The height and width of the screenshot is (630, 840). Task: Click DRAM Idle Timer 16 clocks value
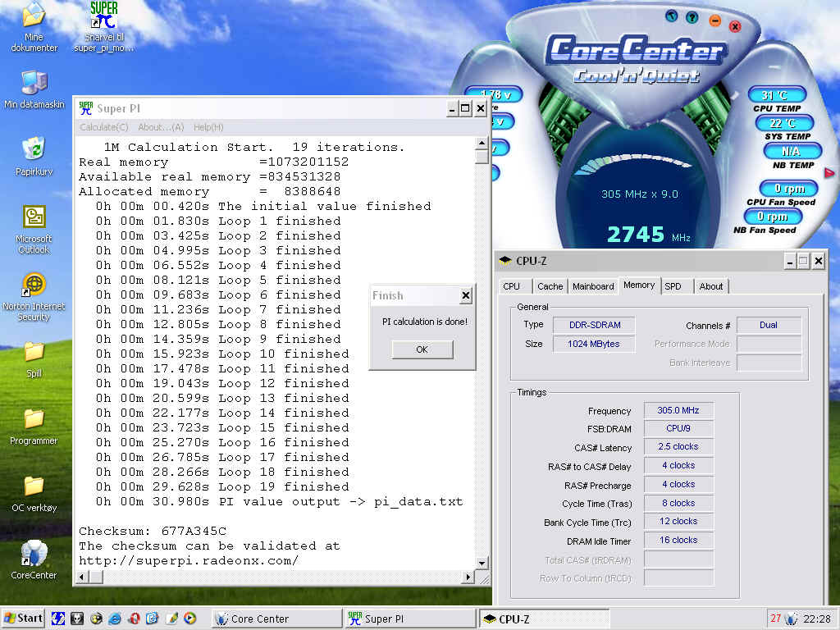[x=678, y=540]
